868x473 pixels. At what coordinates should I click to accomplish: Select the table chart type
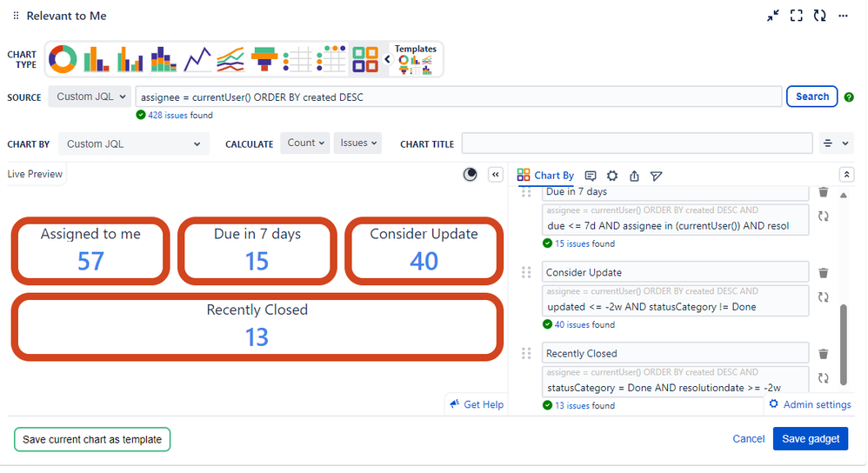tap(297, 59)
